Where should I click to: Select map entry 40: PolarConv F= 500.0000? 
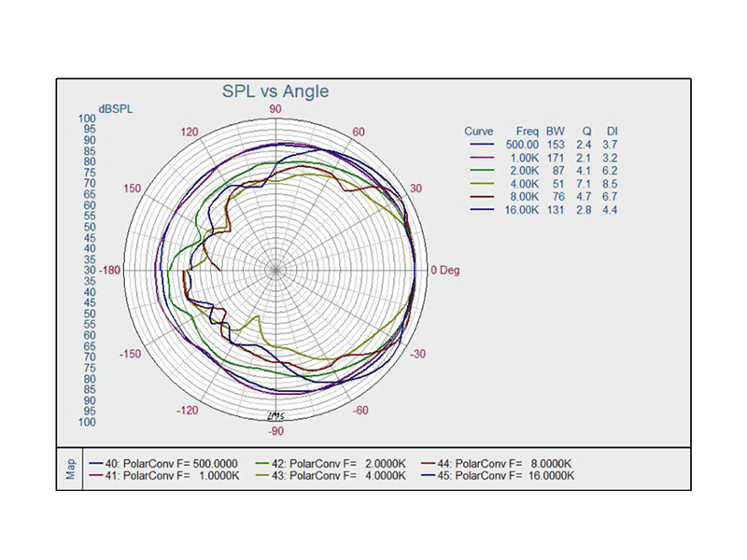coord(163,463)
